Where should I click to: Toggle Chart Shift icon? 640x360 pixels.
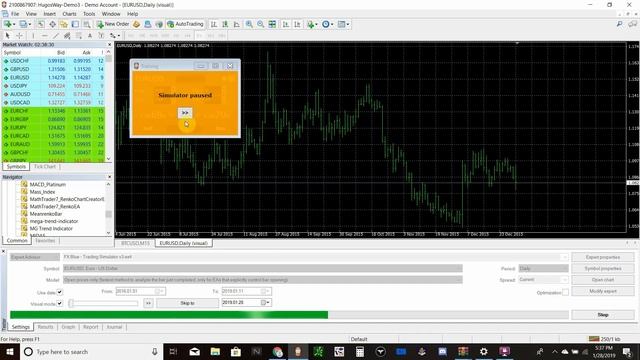point(297,24)
